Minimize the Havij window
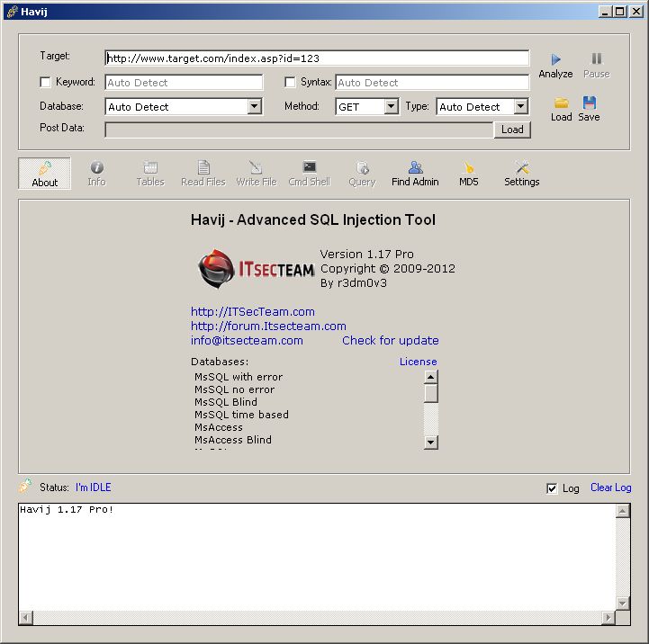Screen dimensions: 649x644 click(x=605, y=12)
